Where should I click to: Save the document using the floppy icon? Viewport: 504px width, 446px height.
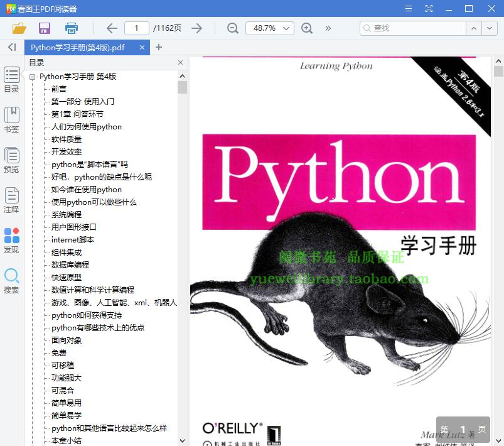pyautogui.click(x=45, y=28)
